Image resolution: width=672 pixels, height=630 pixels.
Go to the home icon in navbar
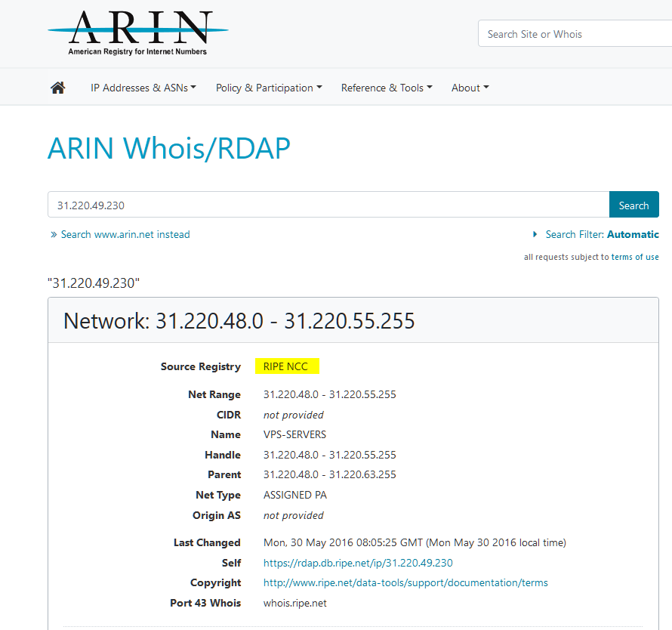point(58,88)
